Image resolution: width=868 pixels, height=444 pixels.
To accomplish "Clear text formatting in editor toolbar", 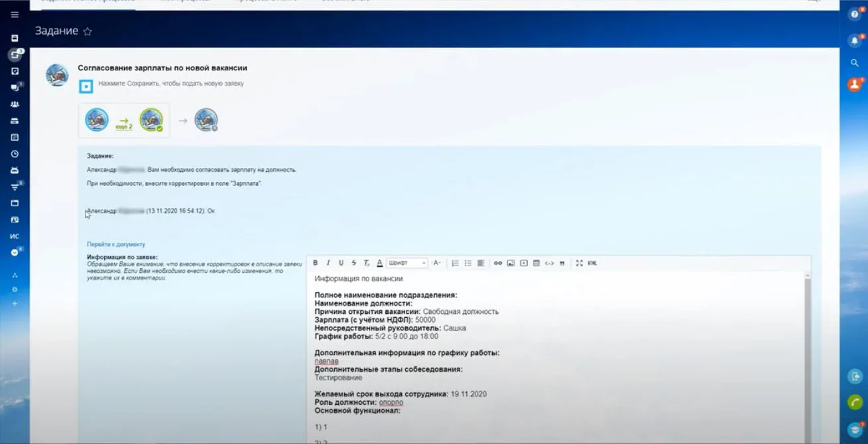I will click(366, 263).
